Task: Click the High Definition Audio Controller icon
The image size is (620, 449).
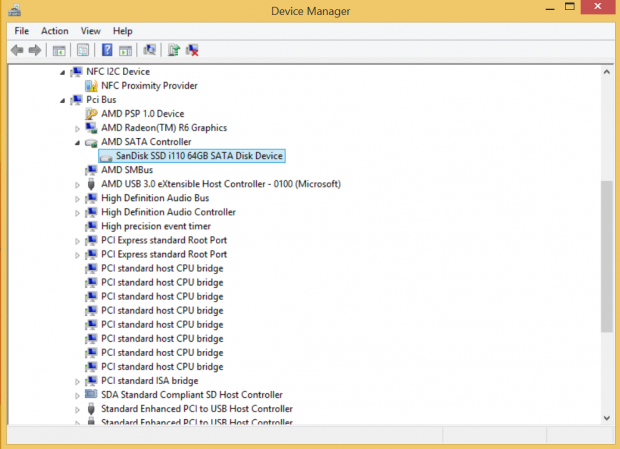Action: 91,212
